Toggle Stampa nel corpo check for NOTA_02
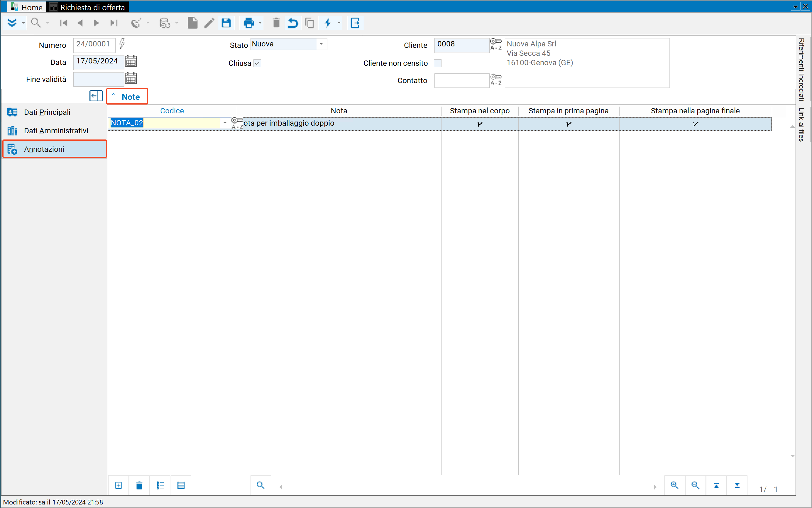This screenshot has width=812, height=508. [480, 124]
